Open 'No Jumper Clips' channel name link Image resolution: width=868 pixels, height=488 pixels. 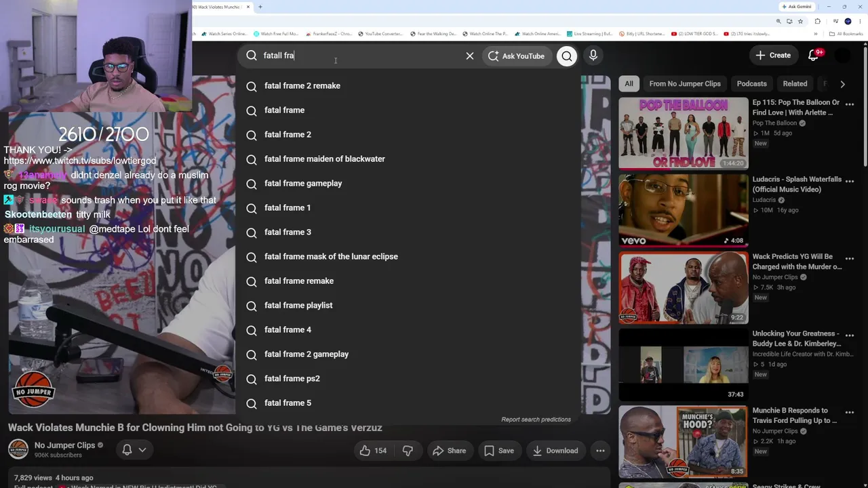tap(64, 445)
